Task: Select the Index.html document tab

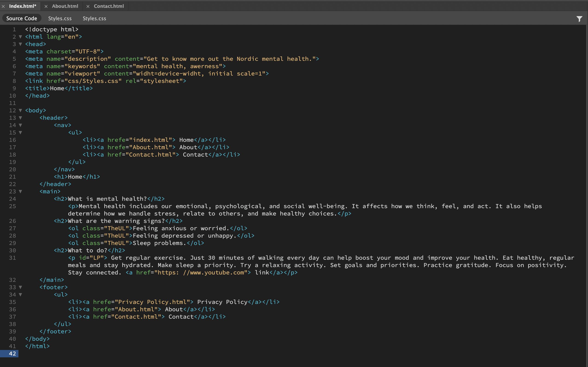Action: click(22, 6)
